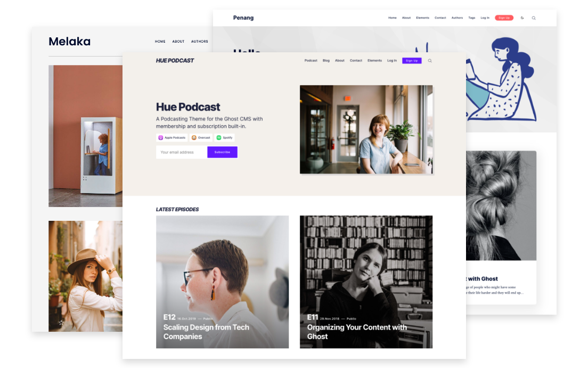This screenshot has width=588, height=368.
Task: Open About in Hue Podcast nav
Action: click(x=340, y=60)
